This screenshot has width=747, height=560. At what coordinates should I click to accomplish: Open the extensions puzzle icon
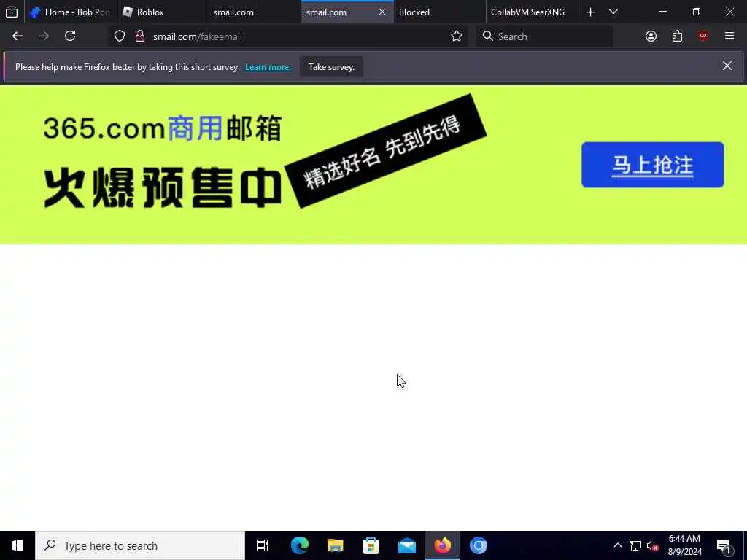677,36
